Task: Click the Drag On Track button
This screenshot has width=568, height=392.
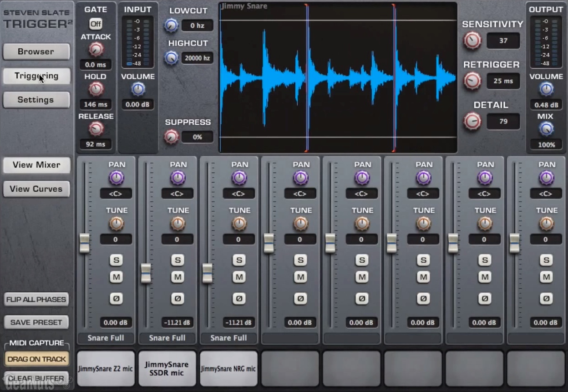Action: 37,359
